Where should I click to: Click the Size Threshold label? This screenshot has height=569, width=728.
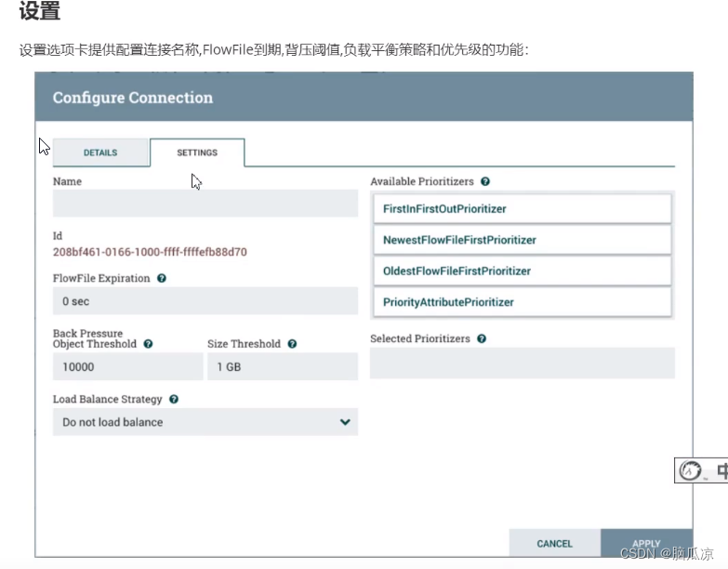pos(244,344)
